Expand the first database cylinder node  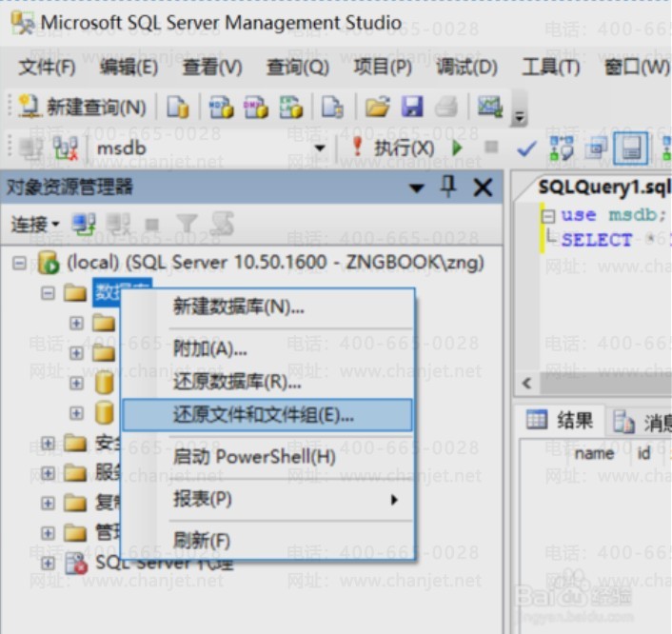(x=76, y=383)
